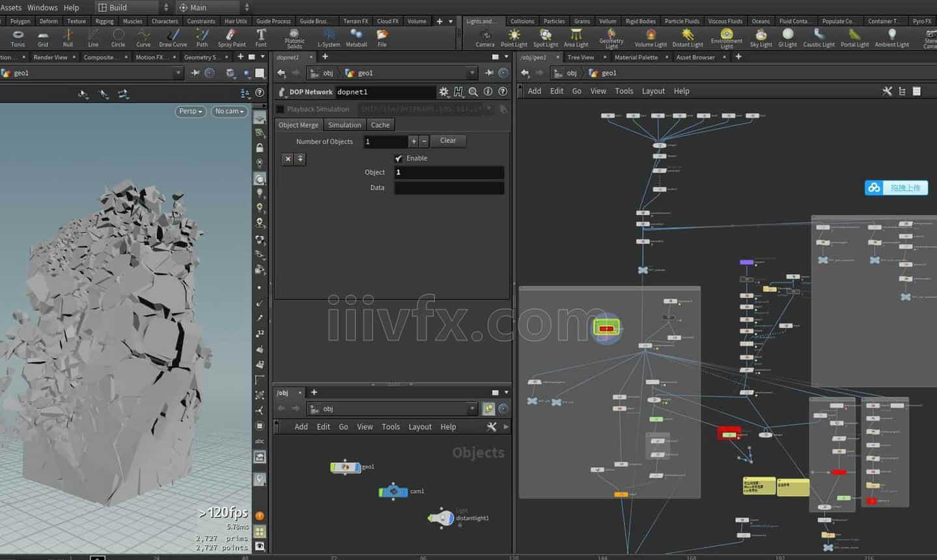This screenshot has height=560, width=937.
Task: Edit the DOP Network name field dopnet1
Action: pos(385,92)
